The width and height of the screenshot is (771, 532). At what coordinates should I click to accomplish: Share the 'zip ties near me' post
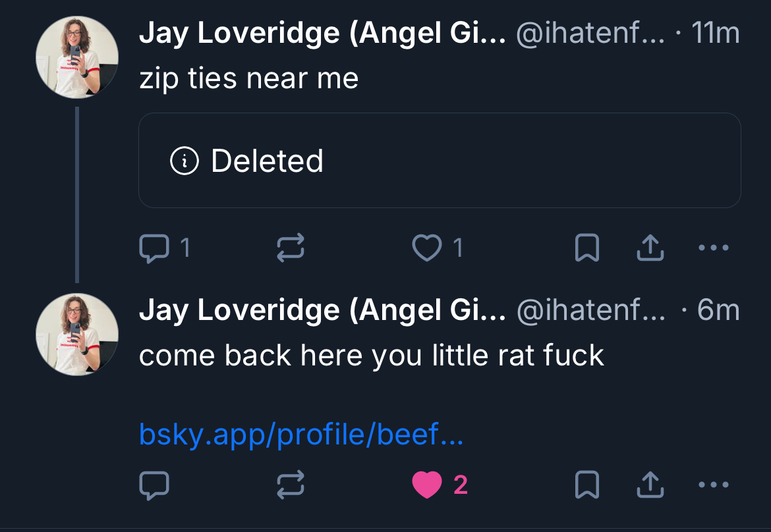(649, 248)
